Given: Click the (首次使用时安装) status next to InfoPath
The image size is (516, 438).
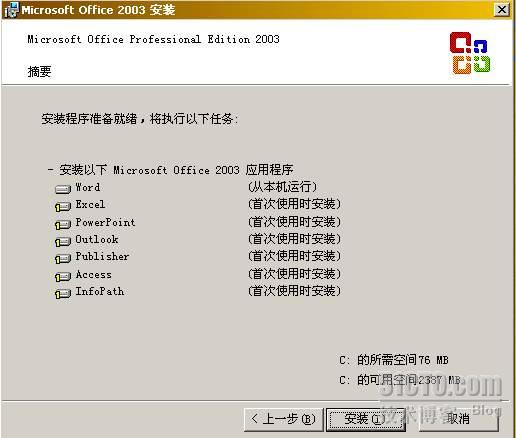Looking at the screenshot, I should [294, 291].
